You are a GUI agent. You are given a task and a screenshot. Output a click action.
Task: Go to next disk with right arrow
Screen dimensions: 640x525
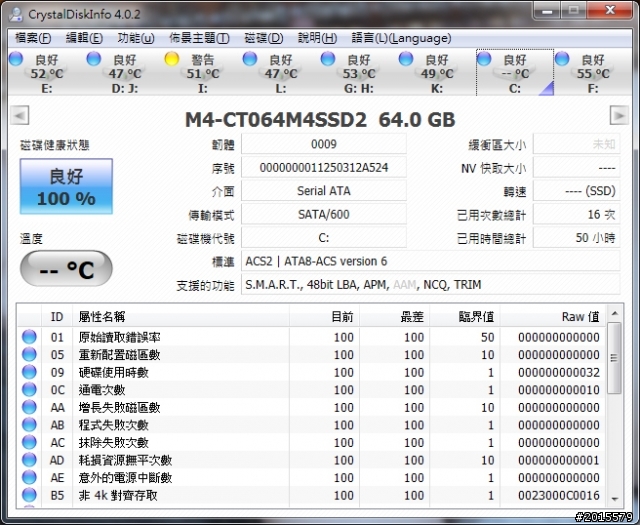pos(619,116)
